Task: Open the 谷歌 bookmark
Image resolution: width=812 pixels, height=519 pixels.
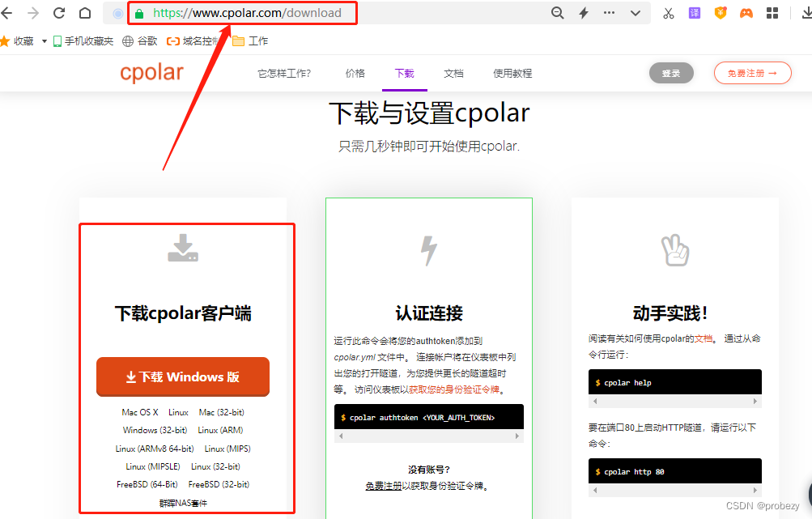Action: tap(140, 41)
